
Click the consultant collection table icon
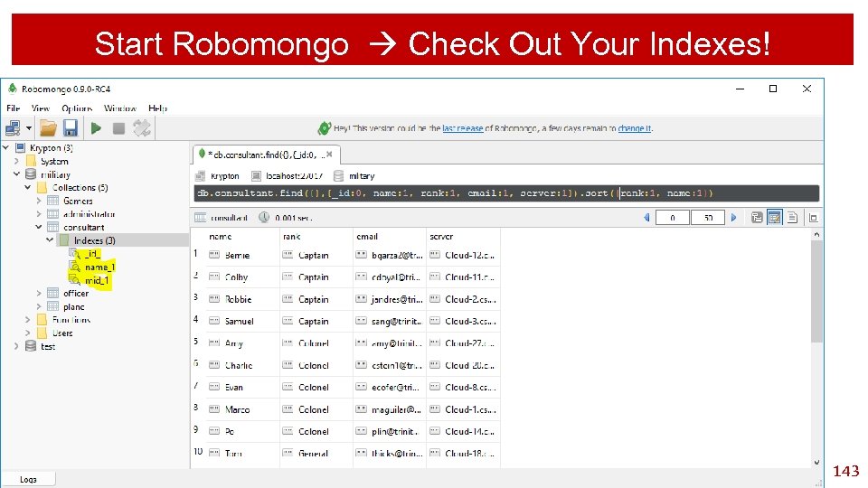[52, 227]
